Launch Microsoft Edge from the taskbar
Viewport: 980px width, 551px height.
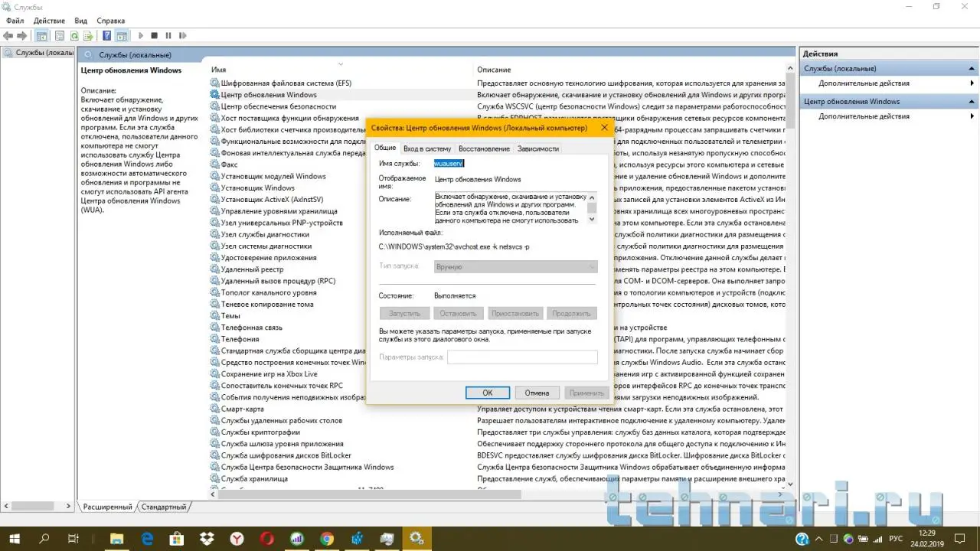(147, 539)
